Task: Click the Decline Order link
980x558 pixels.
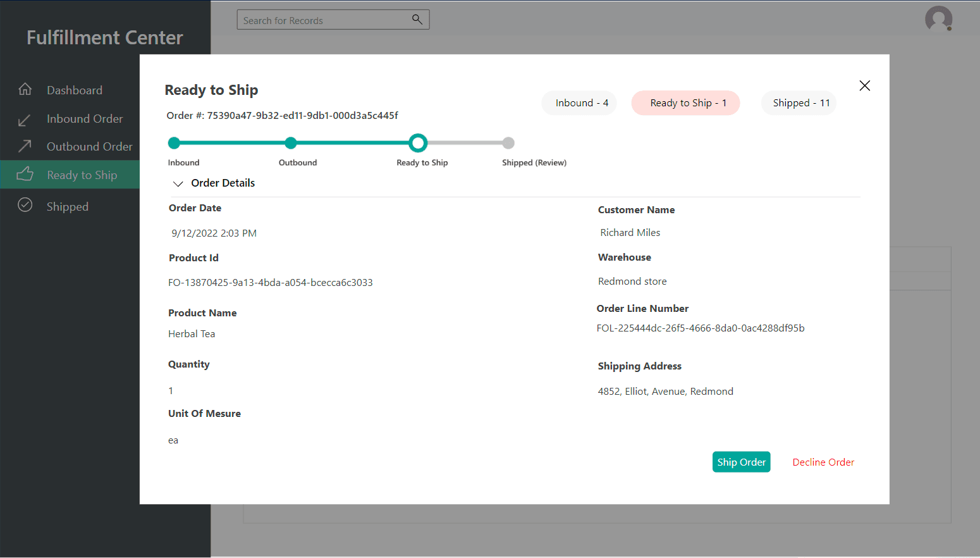Action: click(823, 462)
